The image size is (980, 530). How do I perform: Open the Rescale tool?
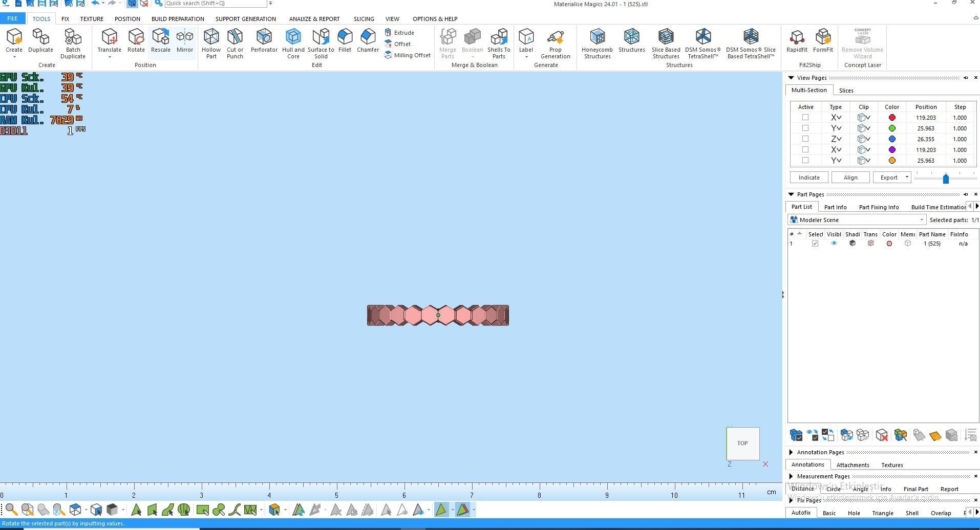click(x=160, y=41)
